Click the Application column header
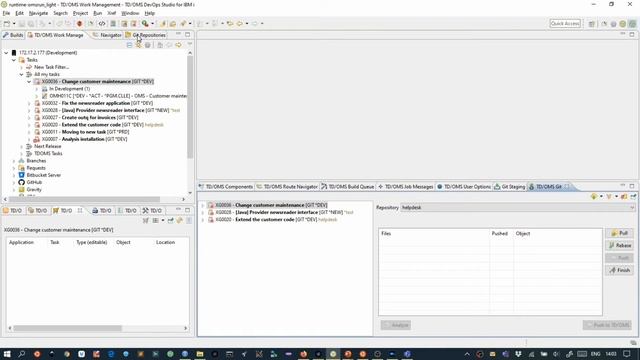640x360 pixels. (x=21, y=242)
